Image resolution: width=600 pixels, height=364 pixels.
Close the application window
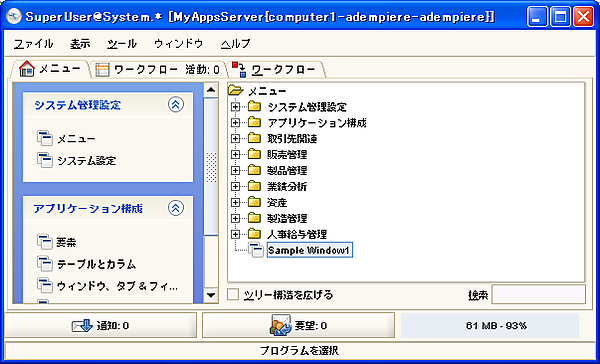(x=584, y=17)
